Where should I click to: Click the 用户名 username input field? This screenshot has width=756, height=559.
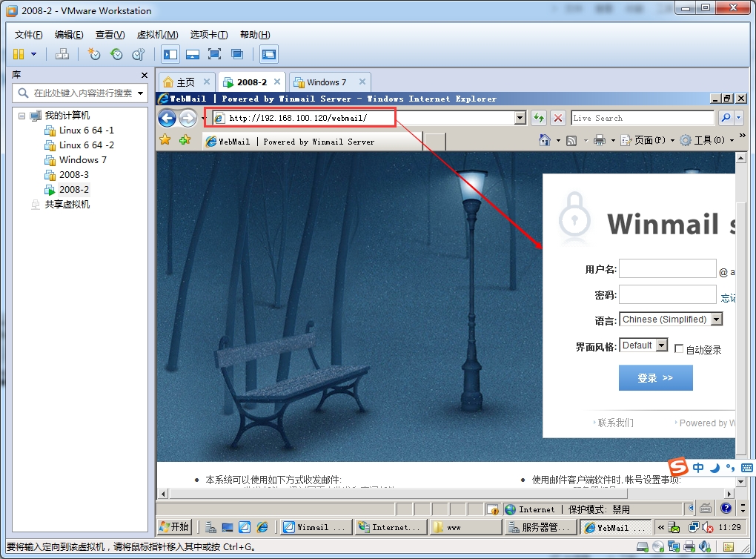click(668, 268)
